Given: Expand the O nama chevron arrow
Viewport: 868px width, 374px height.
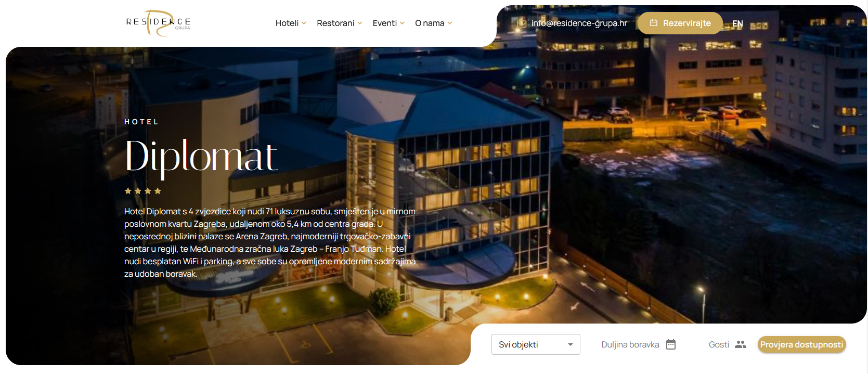Looking at the screenshot, I should 450,23.
